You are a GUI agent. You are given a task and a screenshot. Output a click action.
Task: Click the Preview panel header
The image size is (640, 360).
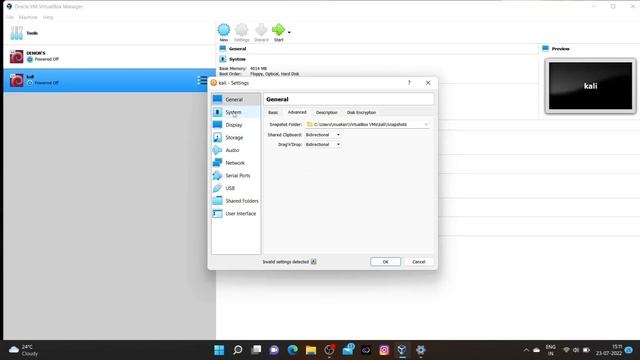pyautogui.click(x=560, y=49)
